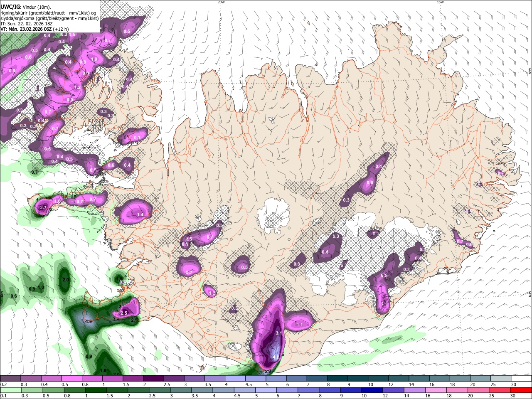The image size is (532, 399).
Task: Select bottom-row swatch above label 2.5
Action: pos(160,390)
